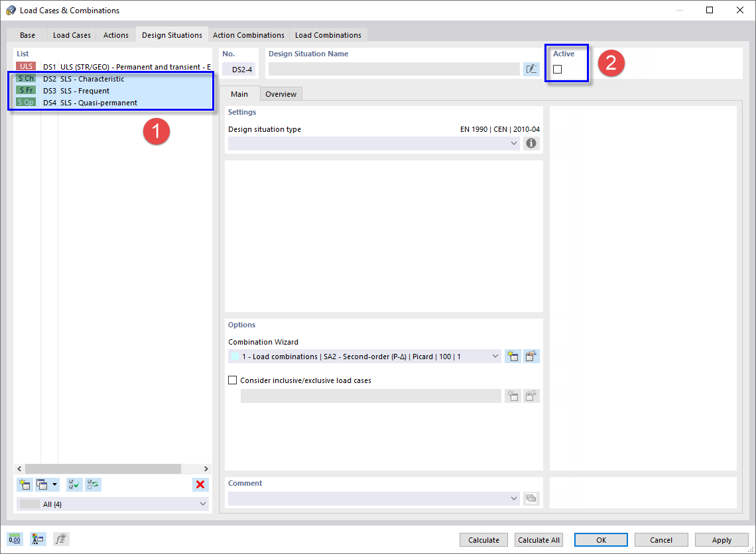
Task: Click the edit design situation name icon
Action: click(x=531, y=70)
